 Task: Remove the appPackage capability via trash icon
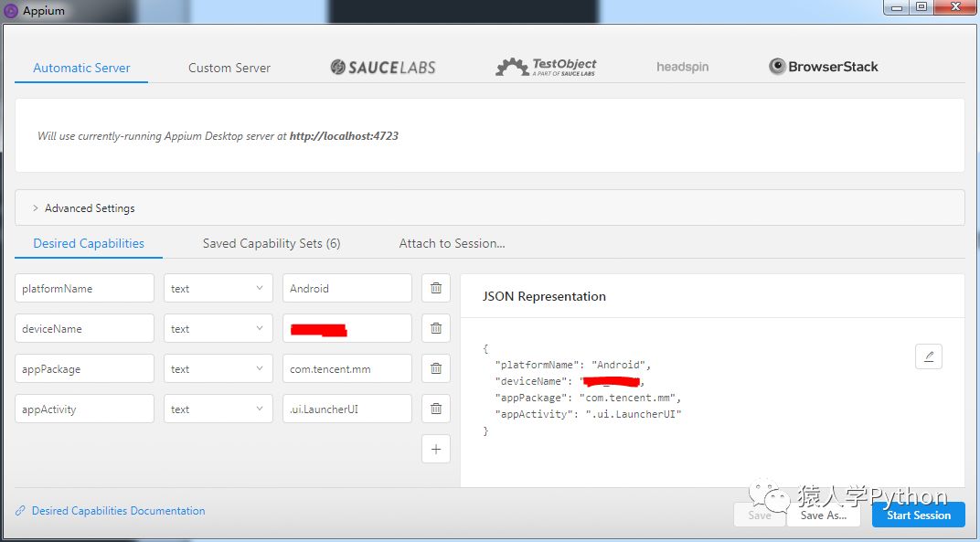[436, 369]
